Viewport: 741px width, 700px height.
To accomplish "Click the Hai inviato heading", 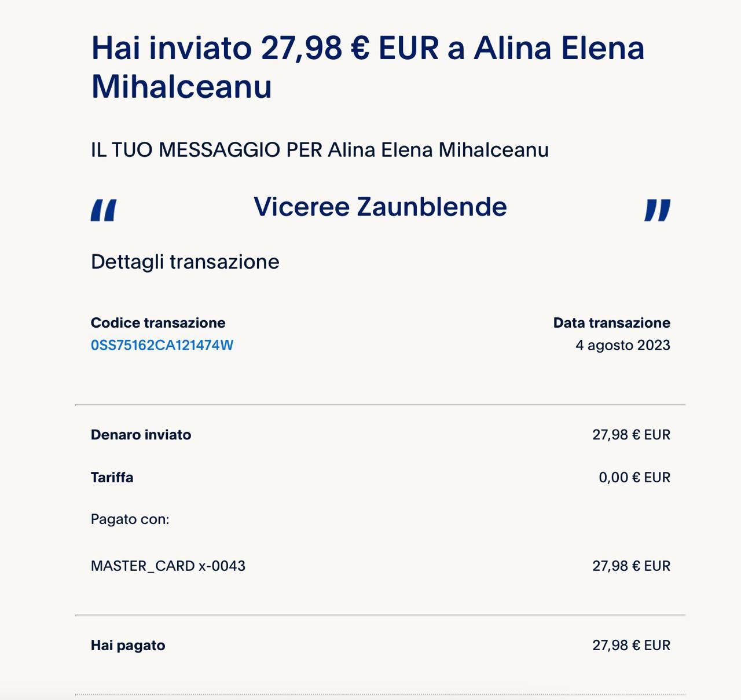I will pos(367,48).
